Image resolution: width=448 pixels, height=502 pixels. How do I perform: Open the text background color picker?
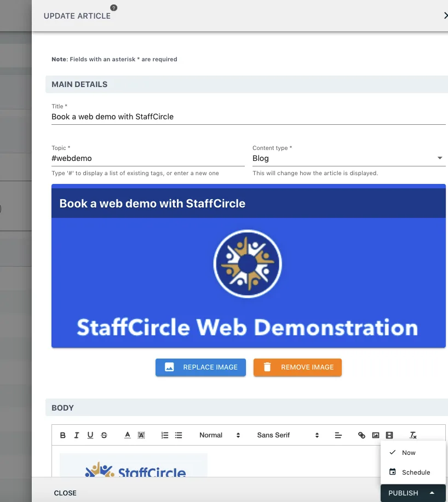[141, 435]
